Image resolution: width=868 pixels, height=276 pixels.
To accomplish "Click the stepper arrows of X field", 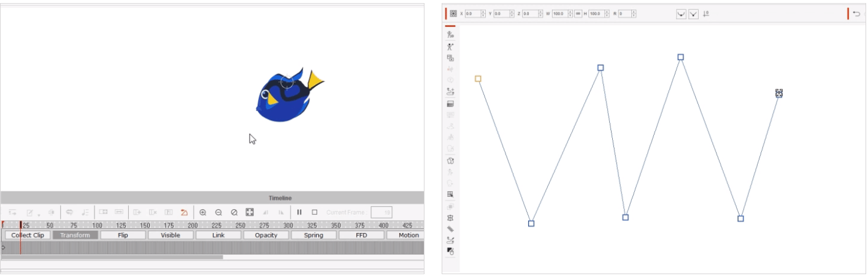I will 483,13.
